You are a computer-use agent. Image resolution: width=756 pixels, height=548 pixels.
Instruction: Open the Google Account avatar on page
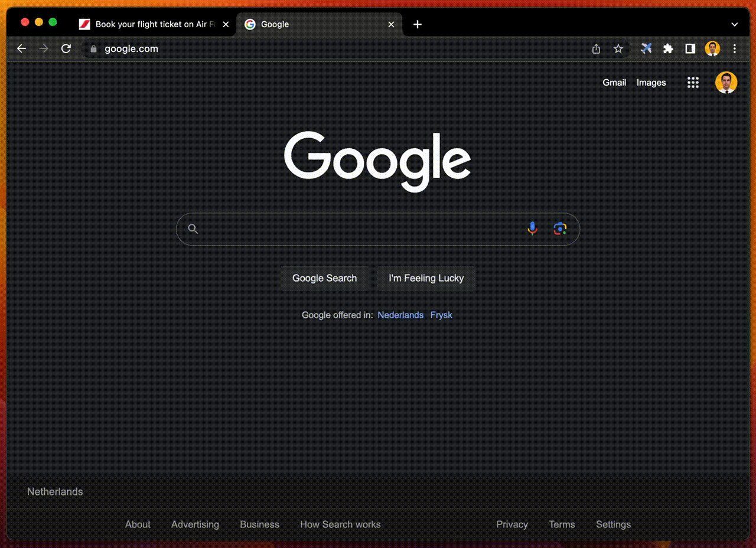click(726, 83)
